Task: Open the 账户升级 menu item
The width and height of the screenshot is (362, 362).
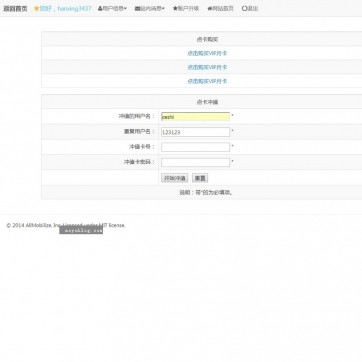Action: [186, 9]
